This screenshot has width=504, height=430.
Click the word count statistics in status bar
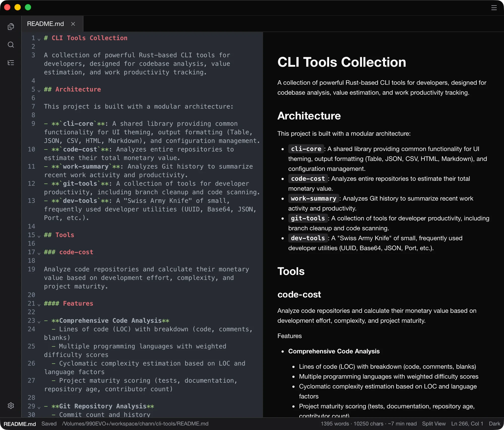point(369,424)
